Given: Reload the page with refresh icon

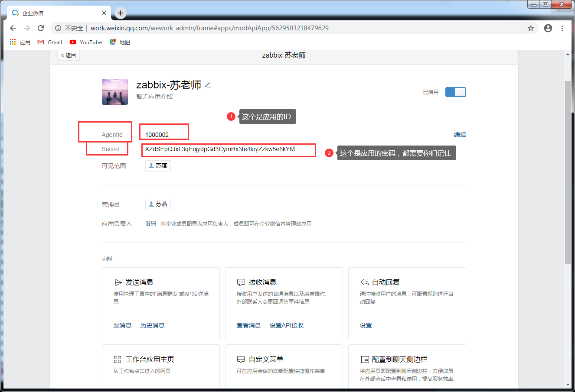Looking at the screenshot, I should coord(41,28).
